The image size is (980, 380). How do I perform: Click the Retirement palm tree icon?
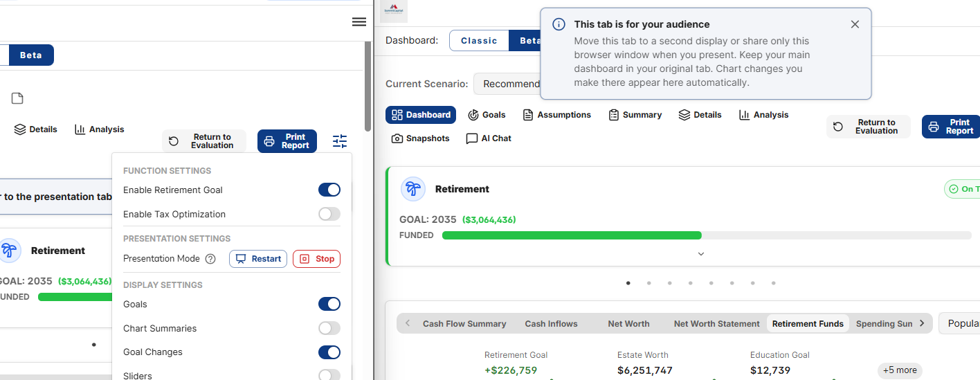click(413, 189)
